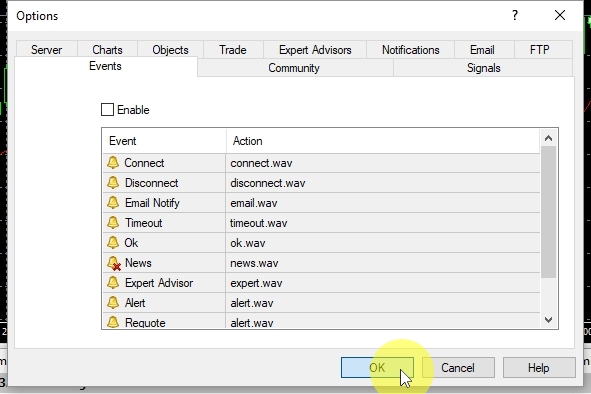Image resolution: width=591 pixels, height=394 pixels.
Task: Select the news.wav action cell
Action: pos(383,263)
